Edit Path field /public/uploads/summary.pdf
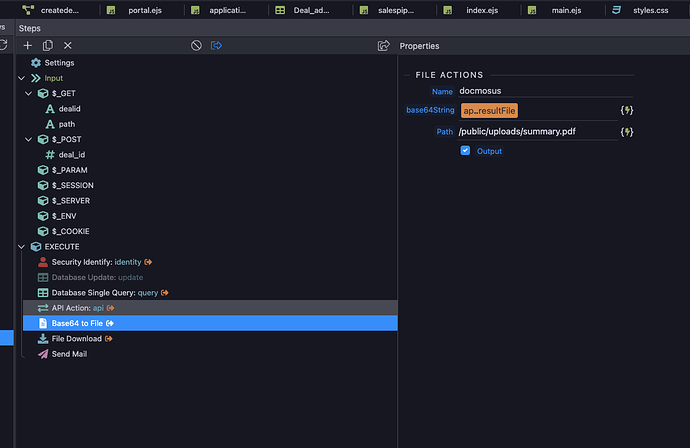This screenshot has width=690, height=448. (538, 131)
